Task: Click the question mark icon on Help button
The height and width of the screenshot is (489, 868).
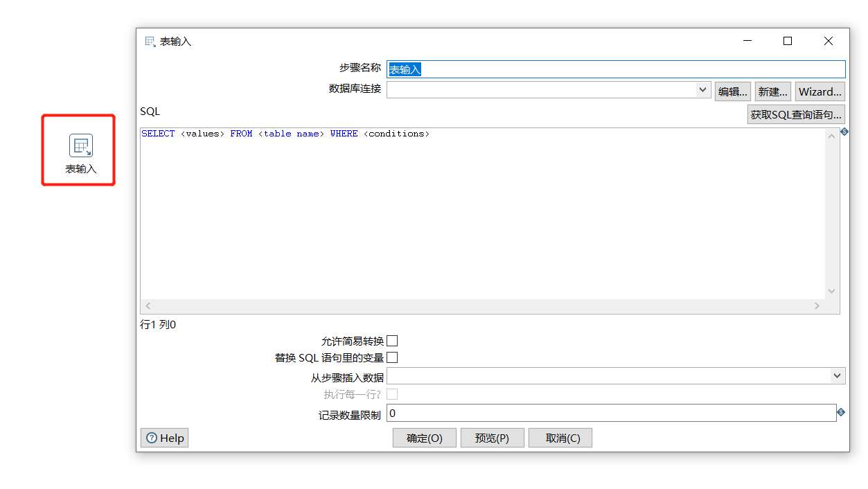Action: 152,437
